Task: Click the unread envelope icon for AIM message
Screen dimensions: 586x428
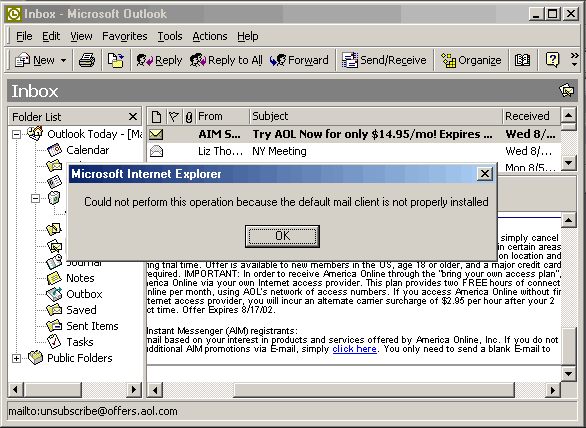Action: coord(156,134)
